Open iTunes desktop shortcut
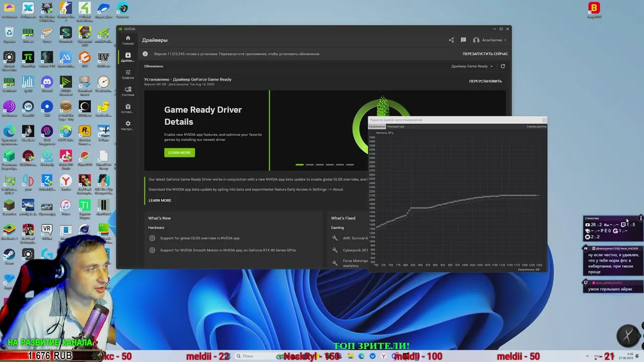Image resolution: width=644 pixels, height=362 pixels. point(65,207)
